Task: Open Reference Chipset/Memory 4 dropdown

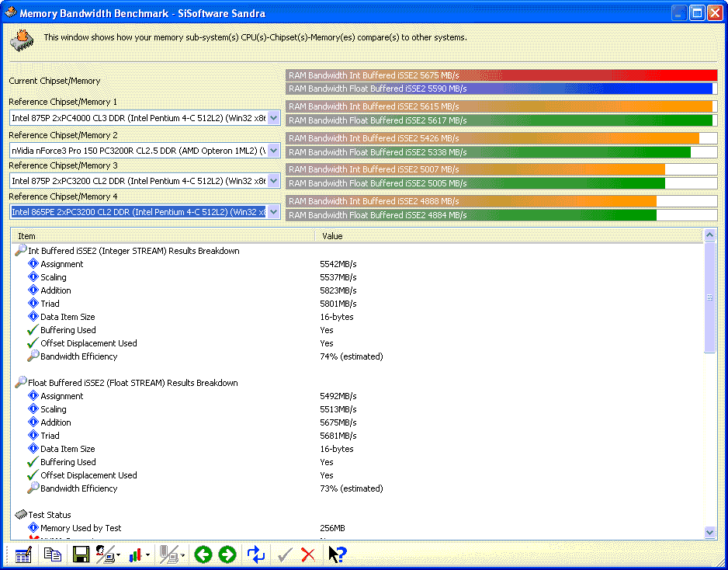Action: coord(272,212)
